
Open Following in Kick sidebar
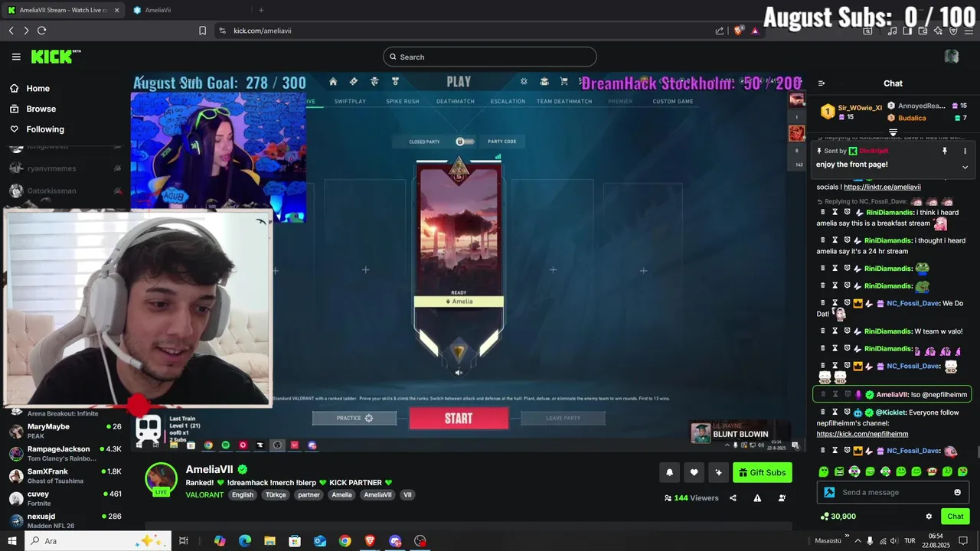(x=37, y=129)
